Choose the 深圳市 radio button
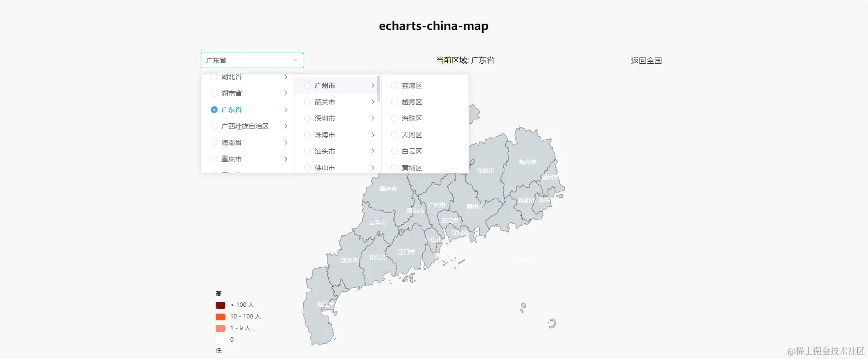 (308, 118)
